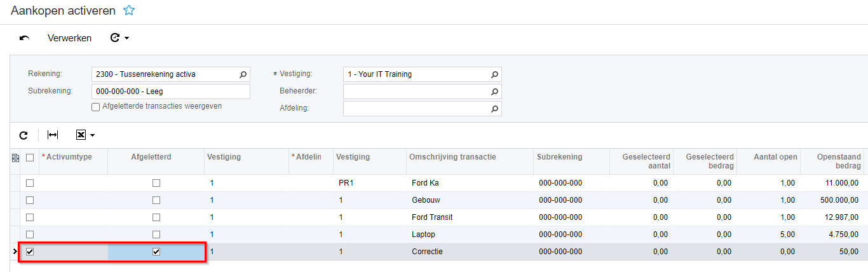
Task: Toggle the select-all checkbox in the grid header
Action: pos(30,158)
